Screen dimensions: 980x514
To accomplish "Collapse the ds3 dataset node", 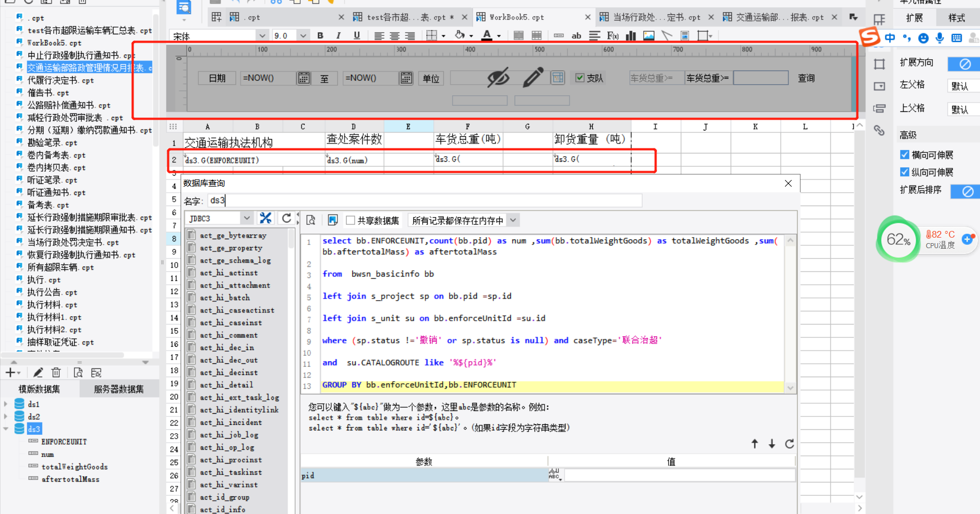I will [6, 429].
